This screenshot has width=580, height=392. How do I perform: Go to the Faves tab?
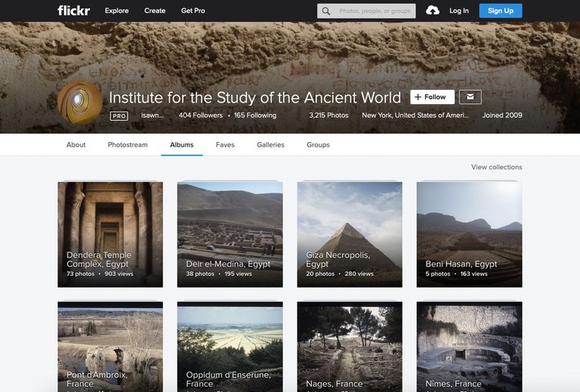225,144
